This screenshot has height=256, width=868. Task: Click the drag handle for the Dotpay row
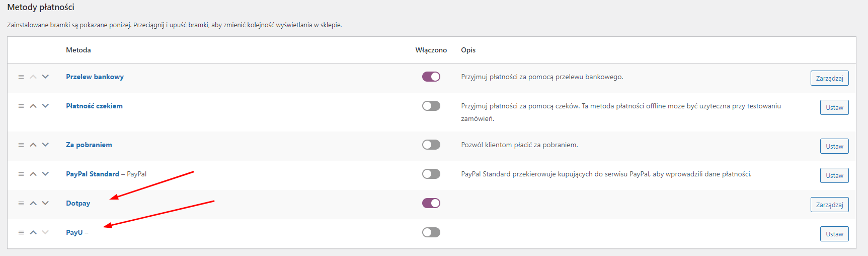21,204
